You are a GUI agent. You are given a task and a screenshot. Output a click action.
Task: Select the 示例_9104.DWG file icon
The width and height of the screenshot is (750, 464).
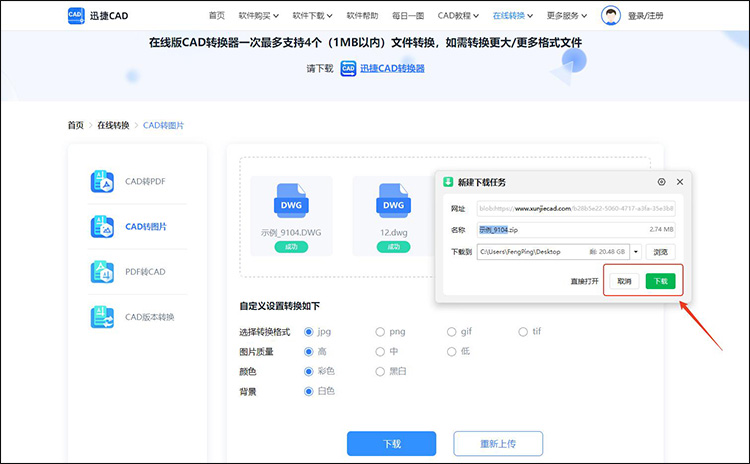[x=291, y=201]
